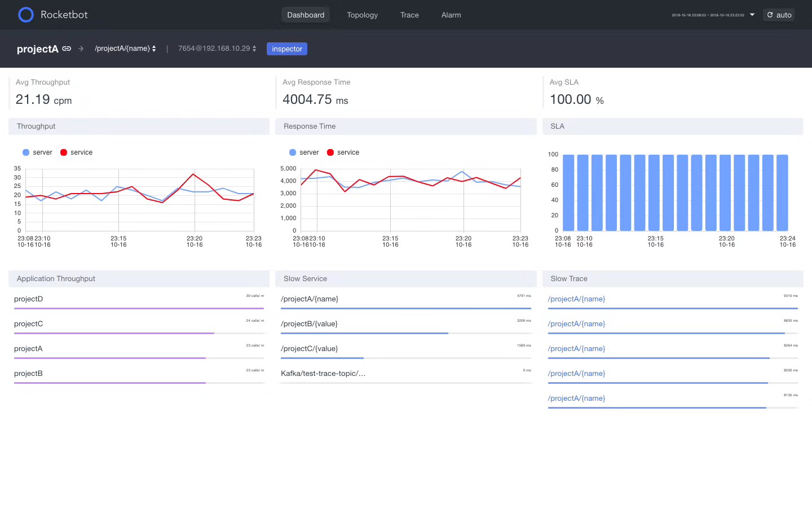Open the Alarm tab
The image size is (812, 508).
click(451, 15)
